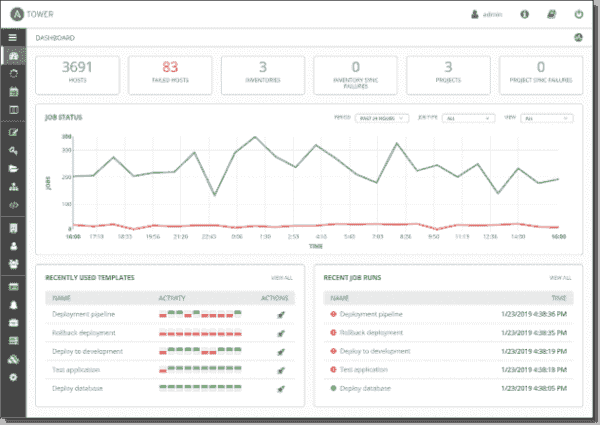This screenshot has width=600, height=425.
Task: Open the About info icon in the header
Action: pos(525,14)
